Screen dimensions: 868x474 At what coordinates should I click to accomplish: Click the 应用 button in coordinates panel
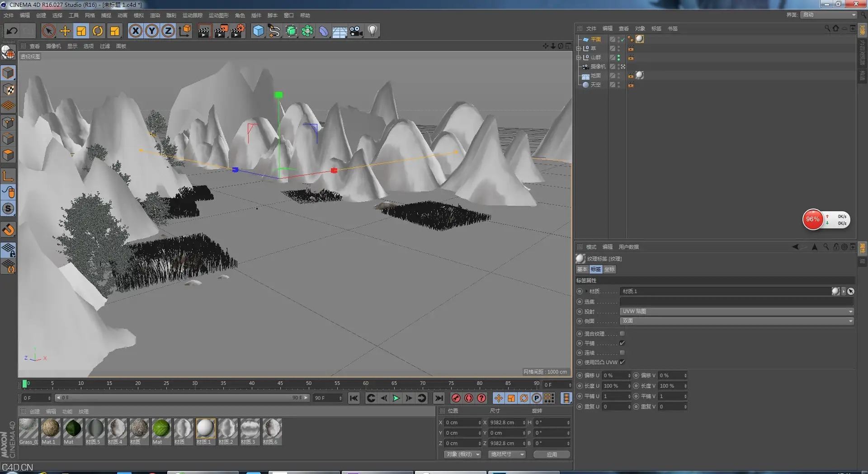[552, 455]
